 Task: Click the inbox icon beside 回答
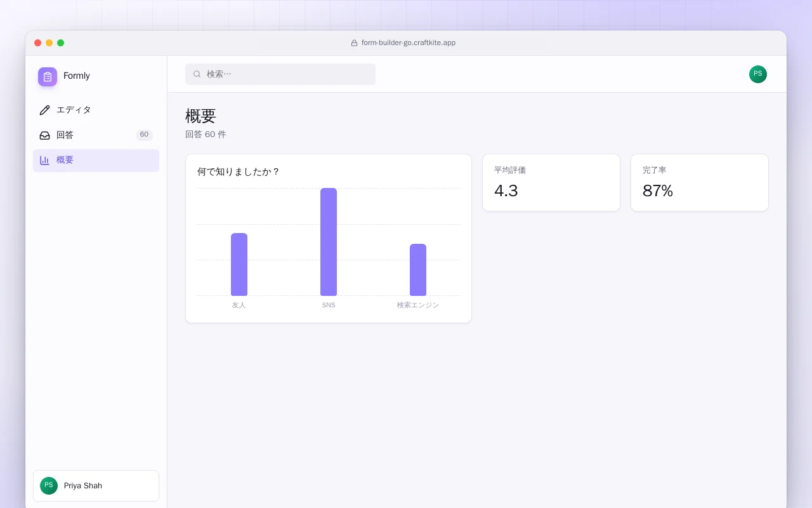click(44, 135)
